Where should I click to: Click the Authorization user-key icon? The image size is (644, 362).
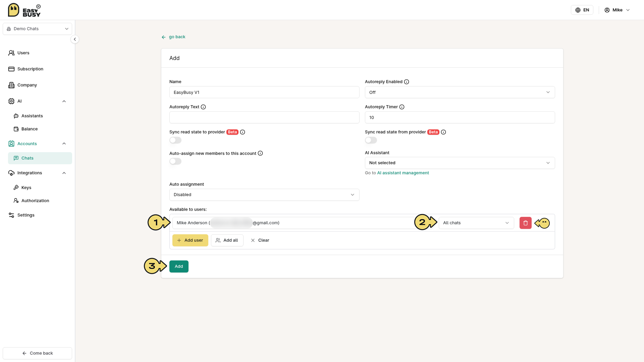(16, 201)
